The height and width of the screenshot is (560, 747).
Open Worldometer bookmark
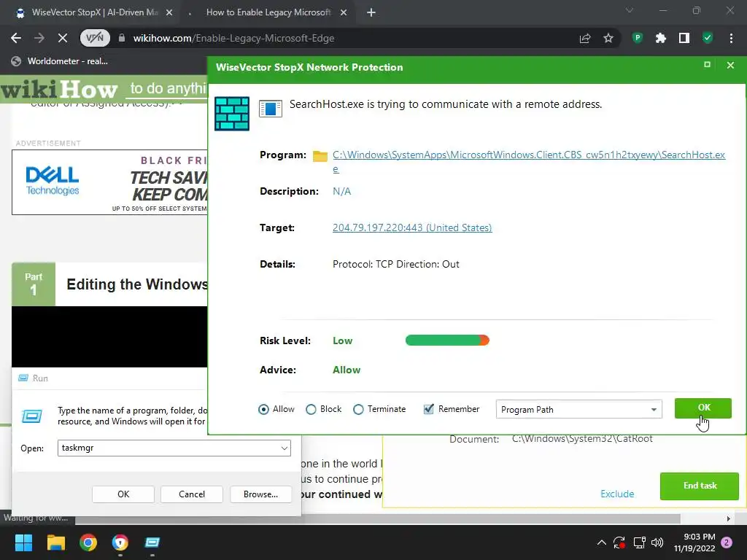point(60,61)
